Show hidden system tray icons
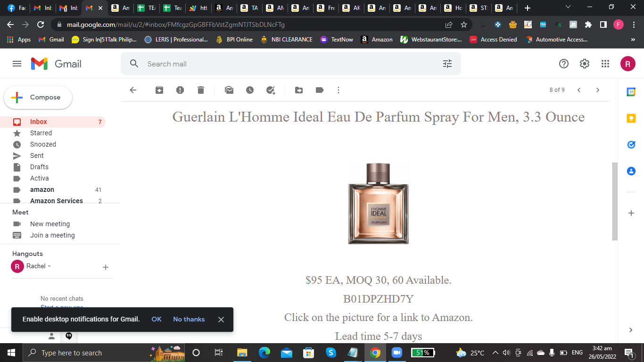 click(495, 353)
